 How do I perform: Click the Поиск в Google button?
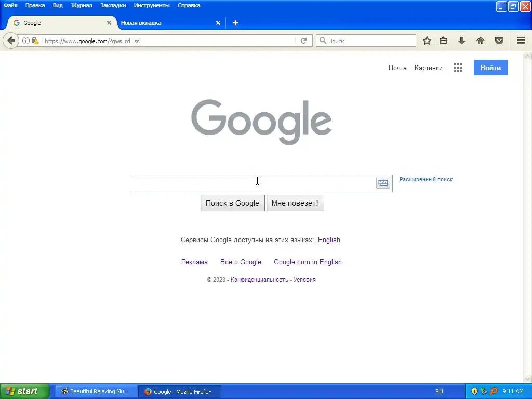point(233,203)
